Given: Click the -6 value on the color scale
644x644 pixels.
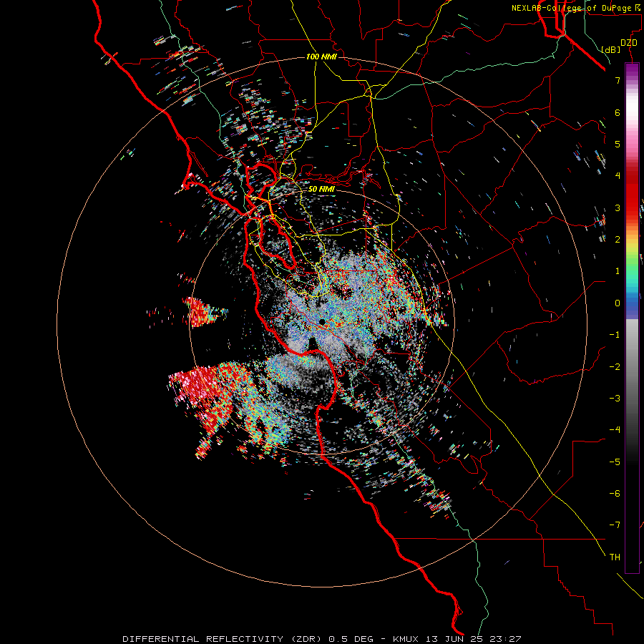Looking at the screenshot, I should pyautogui.click(x=615, y=494).
